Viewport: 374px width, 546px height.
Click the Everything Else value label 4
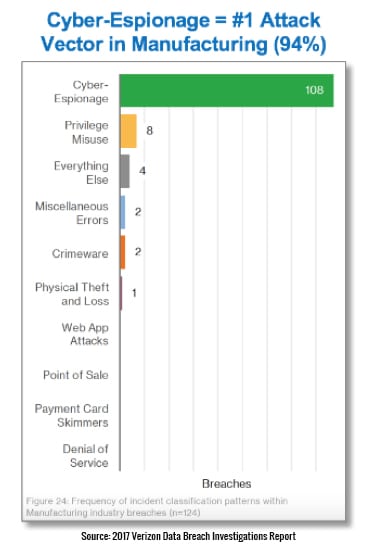[x=142, y=171]
